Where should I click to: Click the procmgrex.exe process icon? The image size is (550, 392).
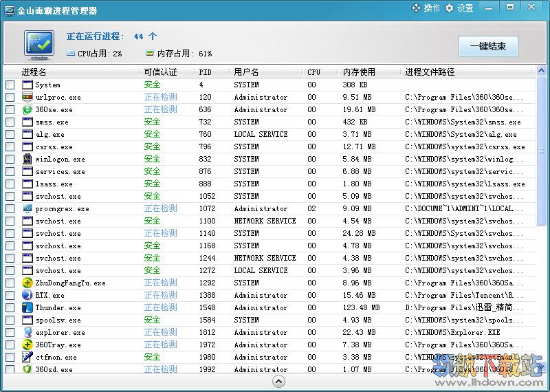pyautogui.click(x=27, y=208)
